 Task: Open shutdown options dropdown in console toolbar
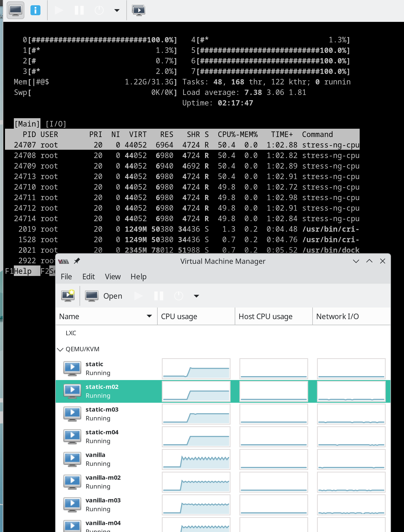pos(117,11)
